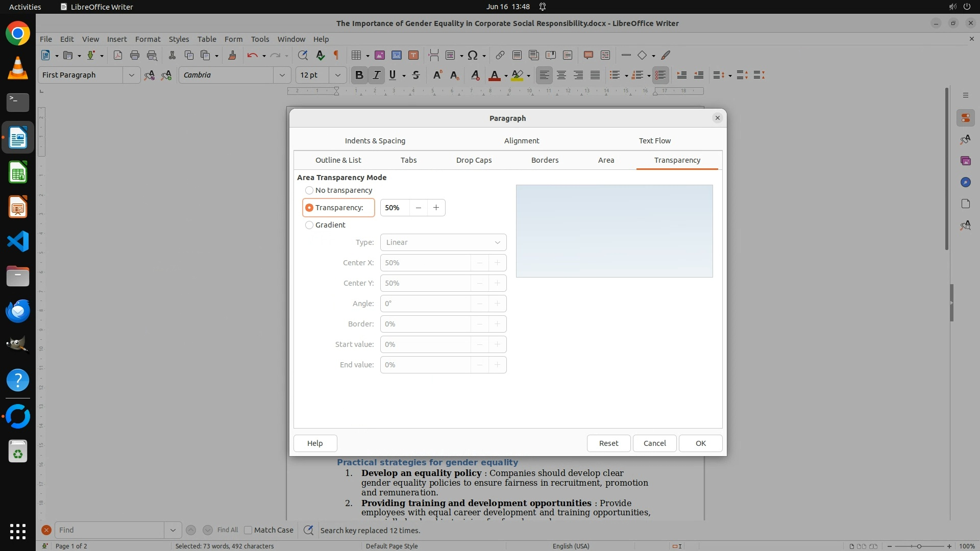Click the Justified alignment icon
The image size is (980, 551).
point(595,75)
